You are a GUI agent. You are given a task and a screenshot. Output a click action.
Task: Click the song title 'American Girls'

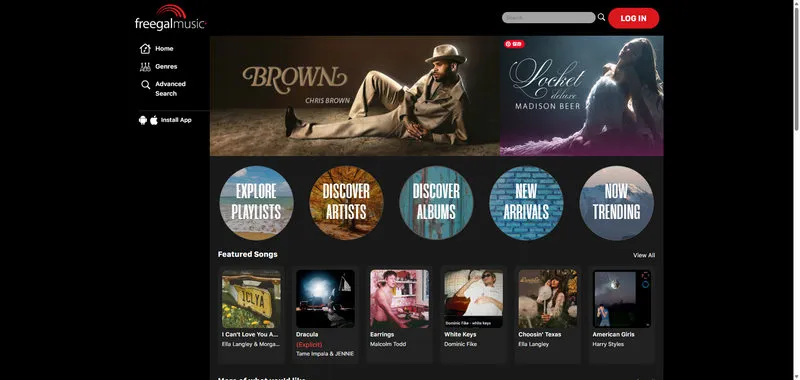click(614, 335)
